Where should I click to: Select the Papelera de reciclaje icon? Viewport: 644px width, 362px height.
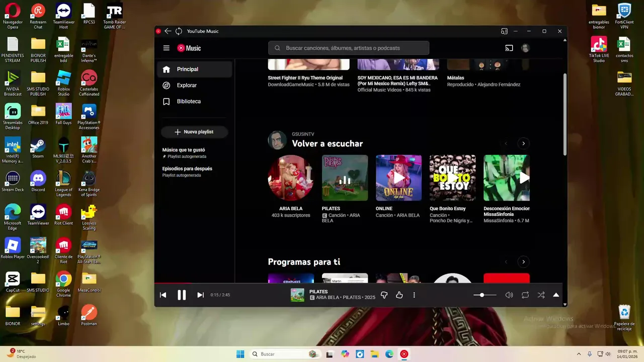click(x=624, y=318)
